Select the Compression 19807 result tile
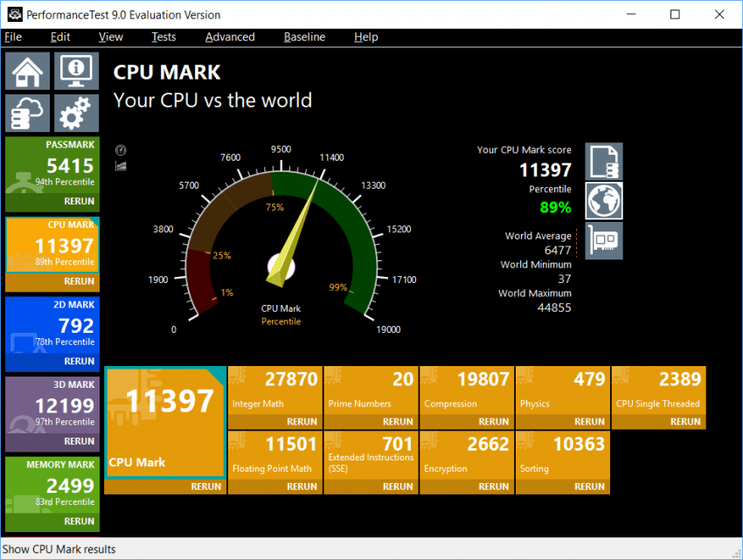The height and width of the screenshot is (560, 743). pos(467,391)
